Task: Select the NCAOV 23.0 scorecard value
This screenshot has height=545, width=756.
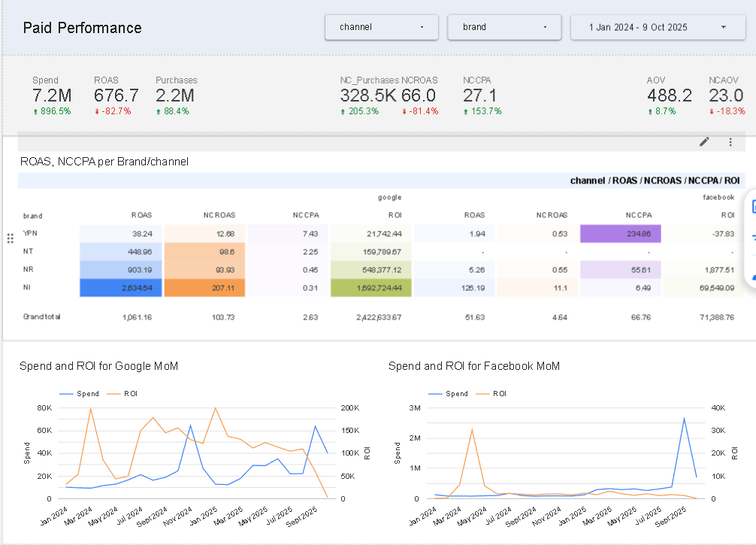Action: click(x=726, y=95)
